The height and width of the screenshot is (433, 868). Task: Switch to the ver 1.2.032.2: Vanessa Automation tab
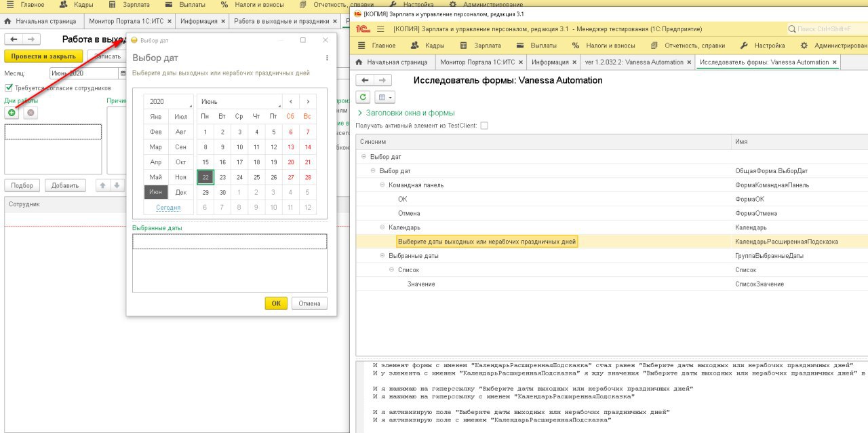click(634, 62)
